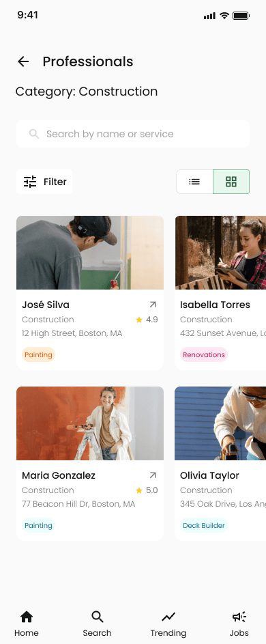
Task: Select Painting tag on José Silva card
Action: coord(38,355)
